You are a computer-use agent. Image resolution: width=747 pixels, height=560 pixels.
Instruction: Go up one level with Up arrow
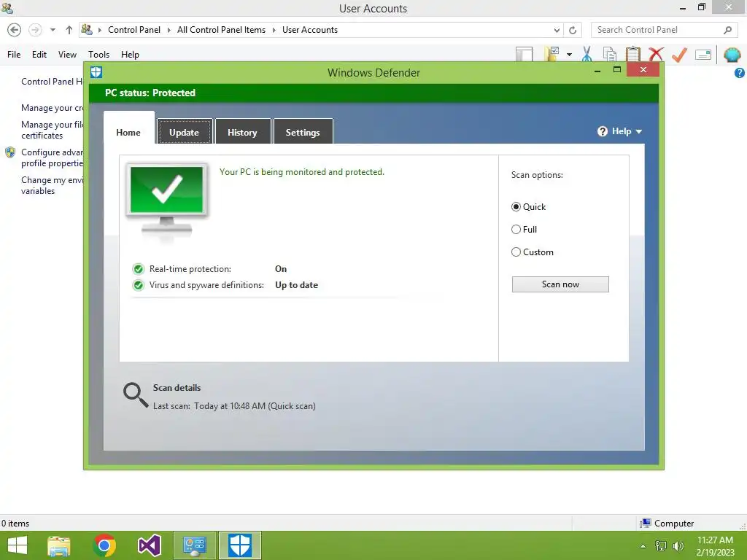coord(69,30)
